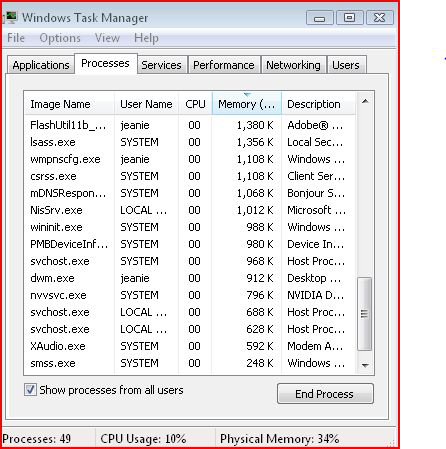Click Processes: 49 in status bar
The image size is (446, 449).
click(x=37, y=439)
